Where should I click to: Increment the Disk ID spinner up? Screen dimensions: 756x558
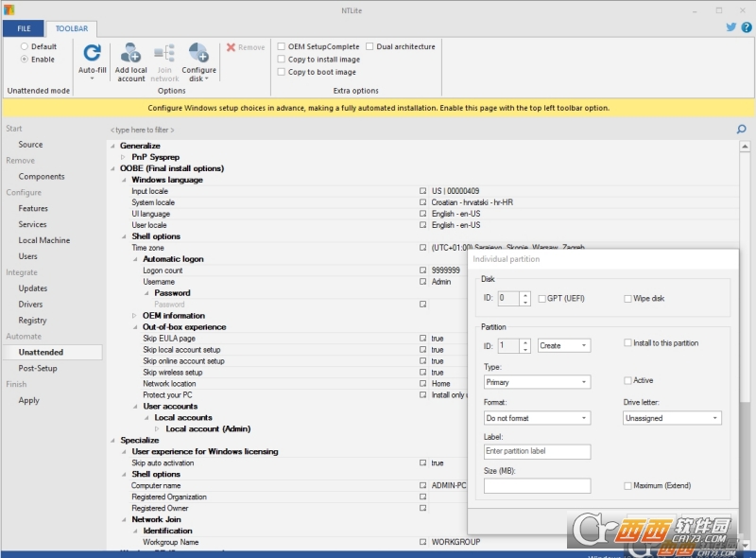pyautogui.click(x=525, y=295)
